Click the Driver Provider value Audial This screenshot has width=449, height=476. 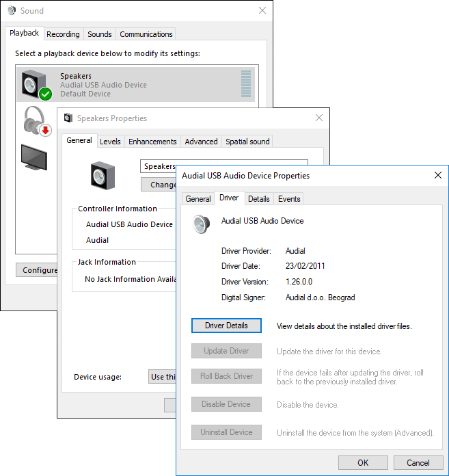point(295,251)
